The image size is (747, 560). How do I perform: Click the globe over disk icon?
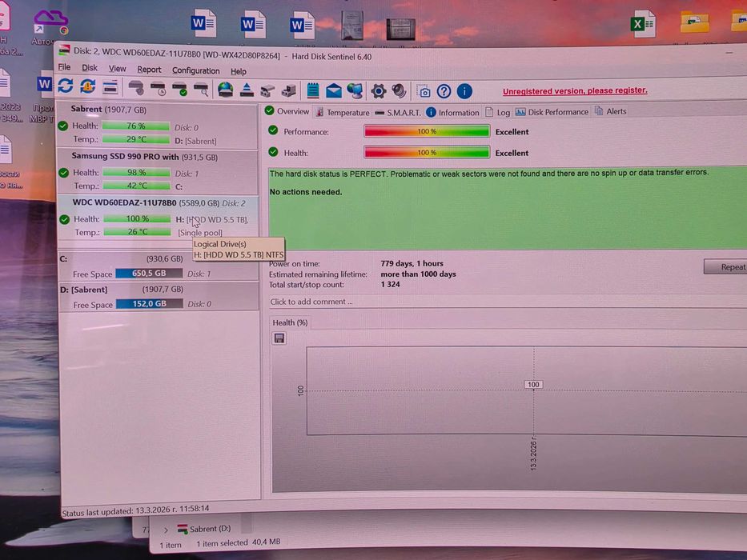click(225, 89)
